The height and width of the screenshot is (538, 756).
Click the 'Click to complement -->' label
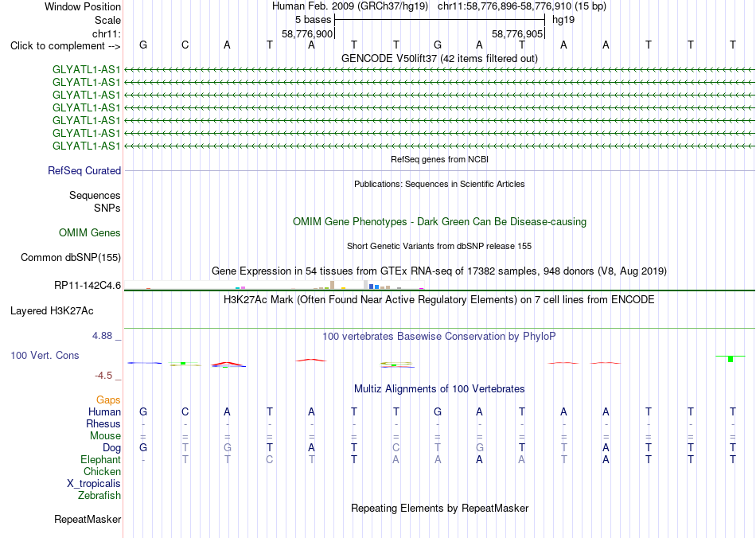tap(65, 46)
